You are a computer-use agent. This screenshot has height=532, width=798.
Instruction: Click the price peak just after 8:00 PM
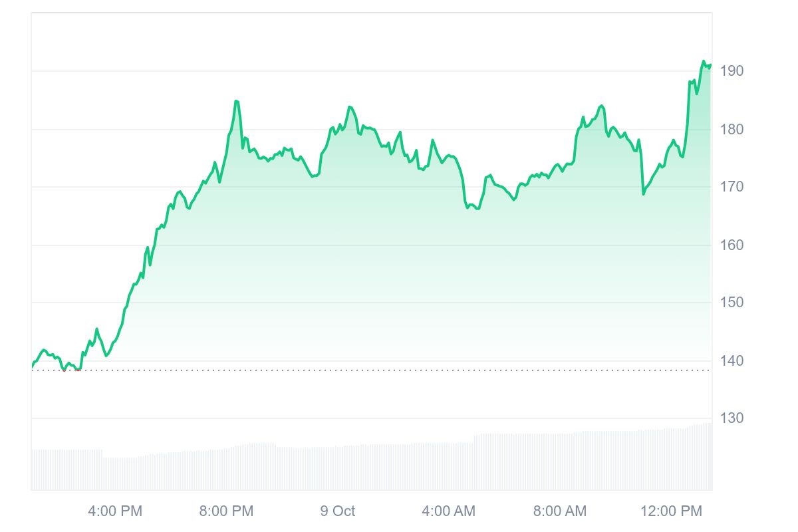pyautogui.click(x=236, y=101)
